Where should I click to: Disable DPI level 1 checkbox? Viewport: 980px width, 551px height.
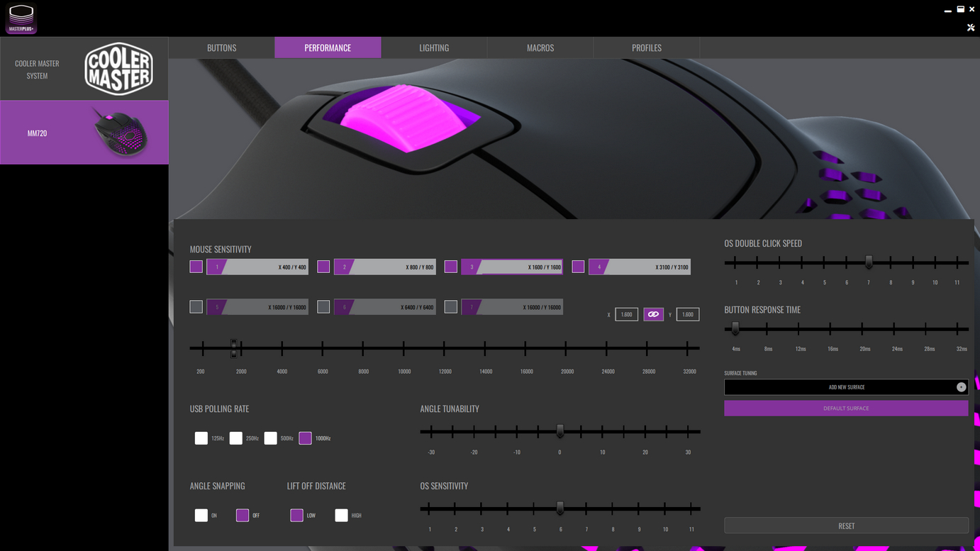pos(196,267)
